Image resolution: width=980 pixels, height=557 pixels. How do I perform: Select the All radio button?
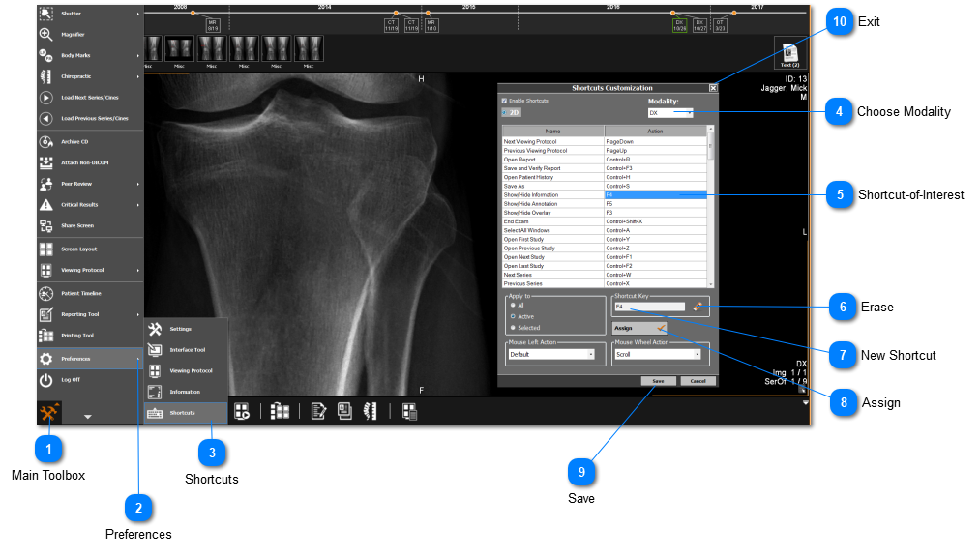(513, 305)
